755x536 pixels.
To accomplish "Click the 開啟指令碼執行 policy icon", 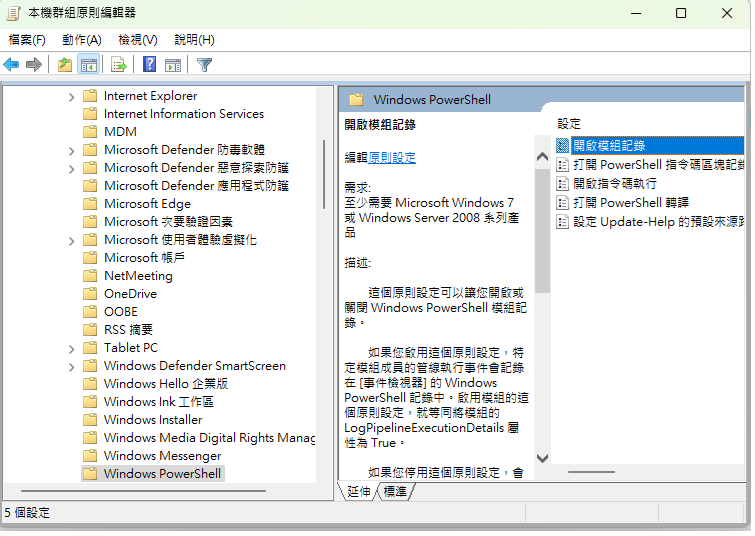I will (562, 183).
